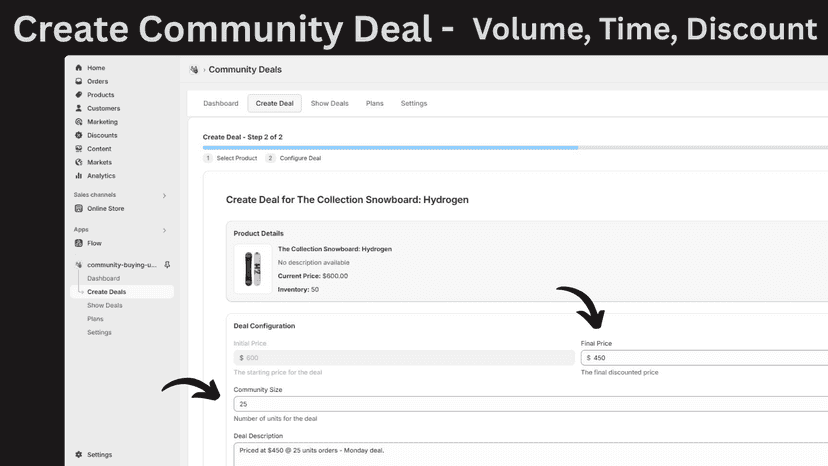
Task: Click the Home icon in sidebar
Action: 79,68
